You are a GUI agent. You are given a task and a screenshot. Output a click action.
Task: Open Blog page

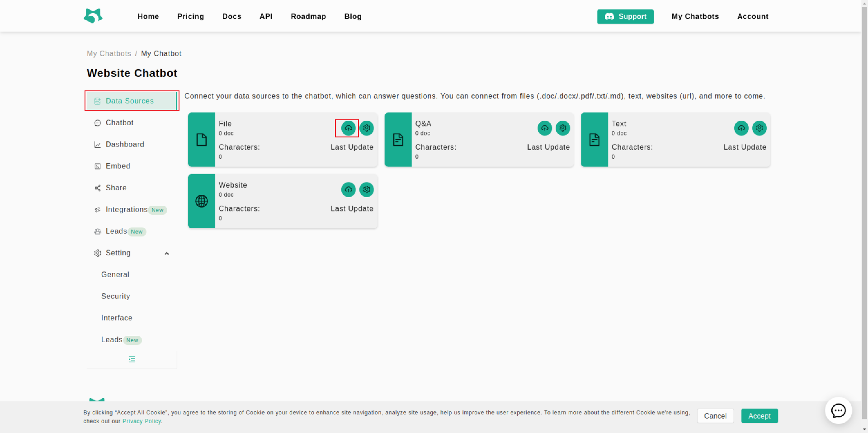click(x=353, y=16)
